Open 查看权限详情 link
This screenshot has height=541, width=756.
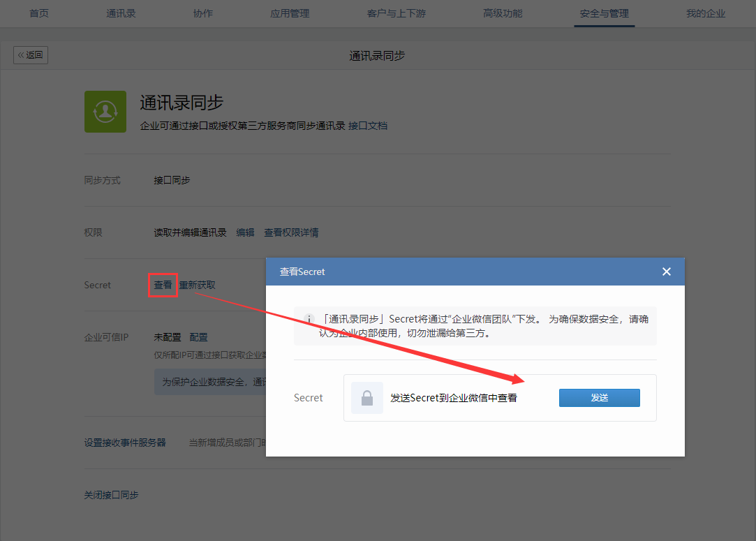coord(291,232)
